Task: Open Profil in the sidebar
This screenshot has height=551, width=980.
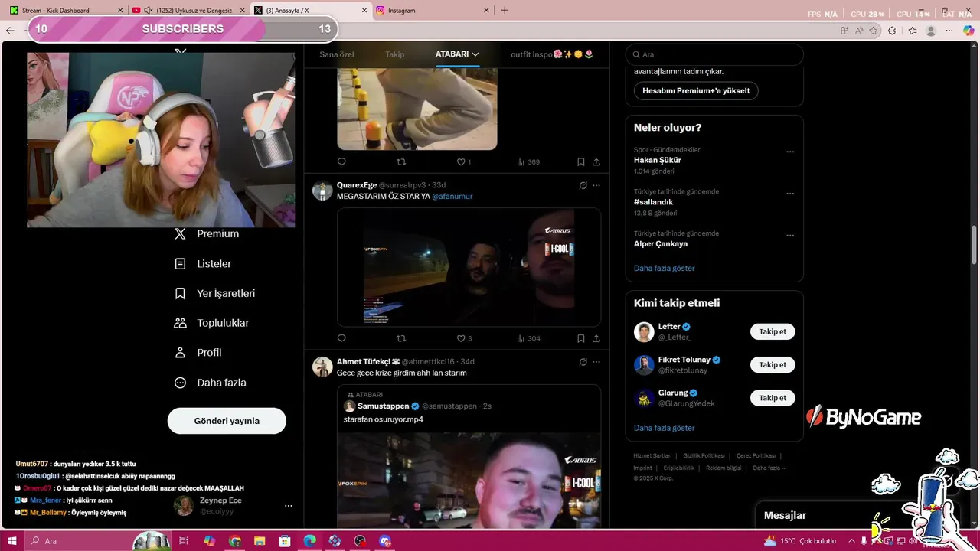Action: [198, 353]
